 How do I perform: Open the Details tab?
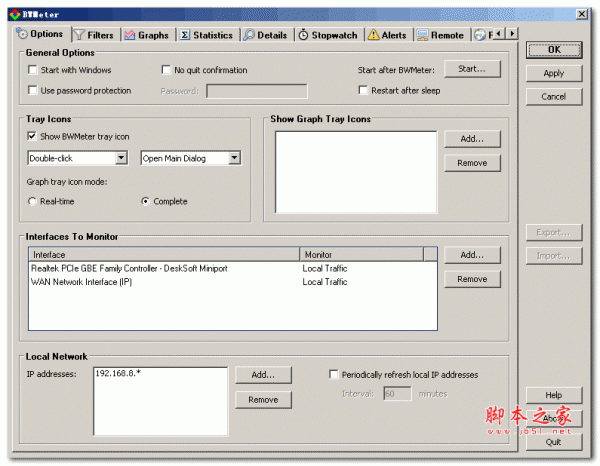tap(267, 35)
